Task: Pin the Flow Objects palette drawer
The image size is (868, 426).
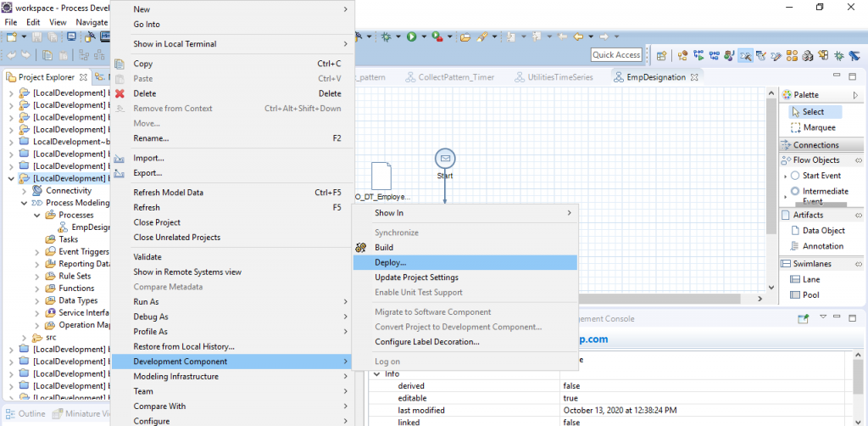Action: pos(859,160)
